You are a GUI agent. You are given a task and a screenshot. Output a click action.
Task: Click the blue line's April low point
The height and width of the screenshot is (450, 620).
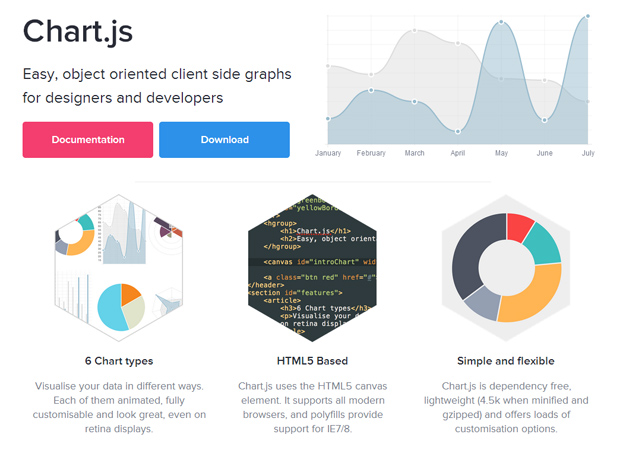(x=458, y=131)
